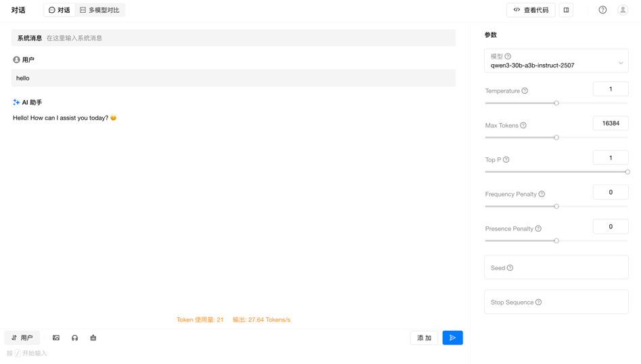Click the Max Tokens info icon
This screenshot has width=641, height=364.
523,126
